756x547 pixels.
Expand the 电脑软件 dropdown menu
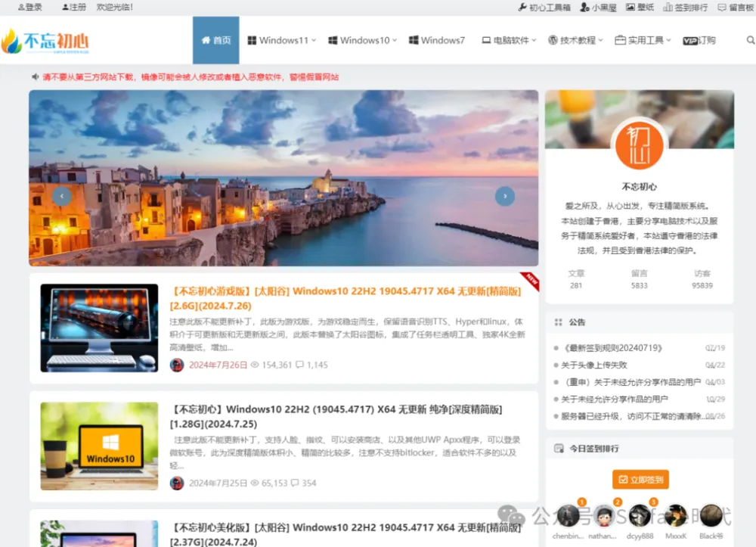(x=509, y=40)
